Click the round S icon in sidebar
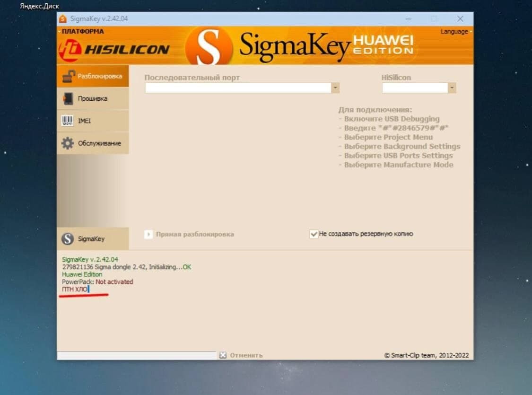Screen dimensions: 532x395 point(68,238)
